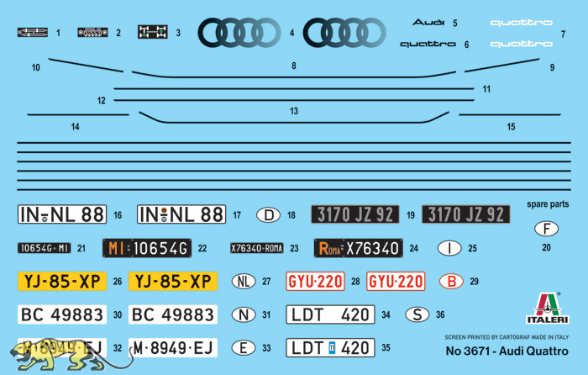Select the red GYU-220 plate left of 28

tap(315, 281)
